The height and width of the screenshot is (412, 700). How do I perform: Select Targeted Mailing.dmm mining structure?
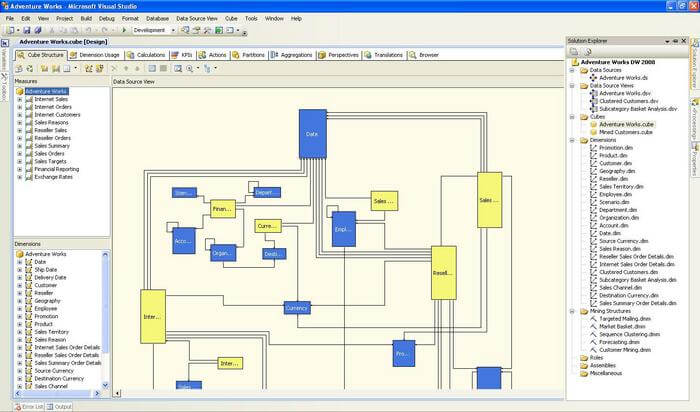625,319
